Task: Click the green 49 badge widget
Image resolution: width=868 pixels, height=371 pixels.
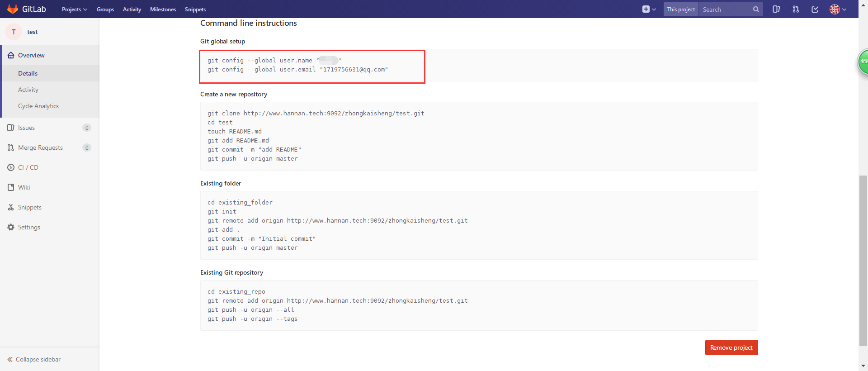Action: point(863,61)
